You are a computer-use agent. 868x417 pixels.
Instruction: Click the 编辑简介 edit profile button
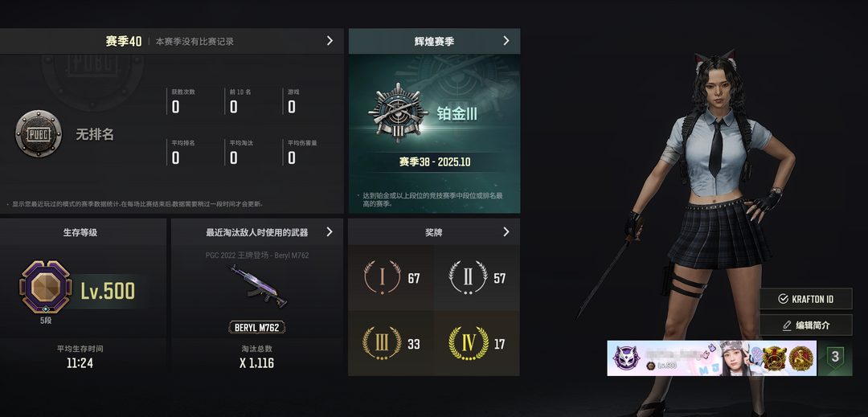[x=805, y=325]
